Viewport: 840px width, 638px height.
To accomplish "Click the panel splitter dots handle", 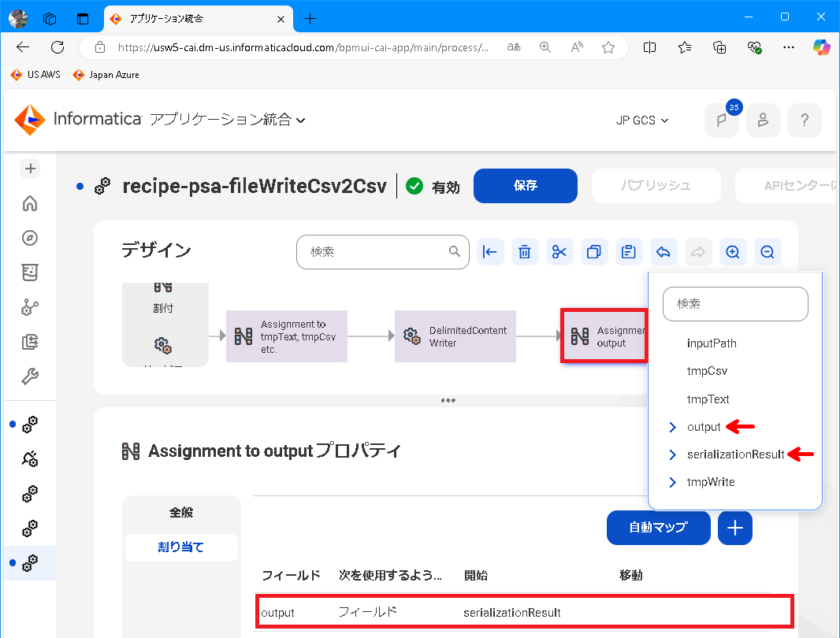I will point(448,401).
